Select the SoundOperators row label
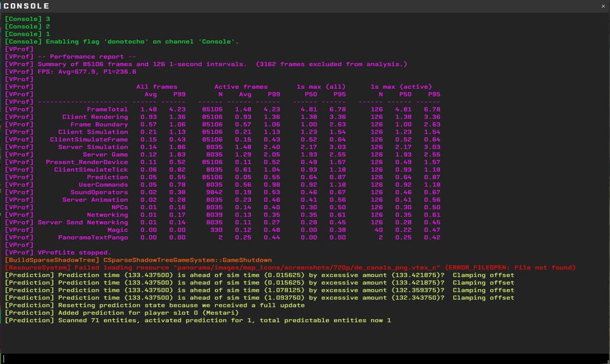The image size is (610, 364). coord(99,192)
